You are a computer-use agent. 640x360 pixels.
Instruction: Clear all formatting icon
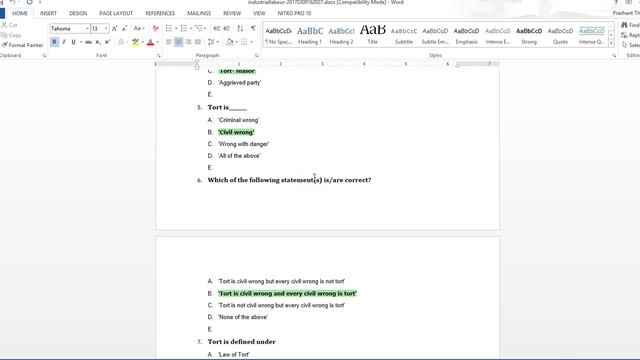(155, 29)
